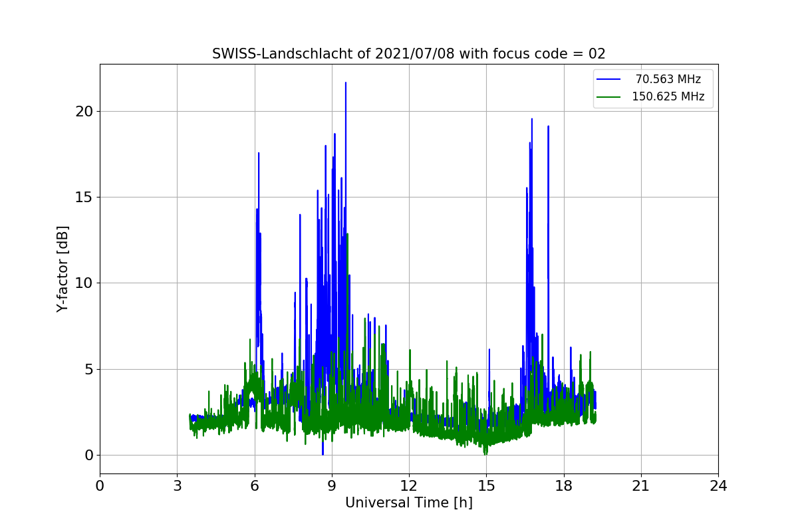Click the blue line sample in legend
Viewport: 798px width, 532px height.
coord(608,79)
